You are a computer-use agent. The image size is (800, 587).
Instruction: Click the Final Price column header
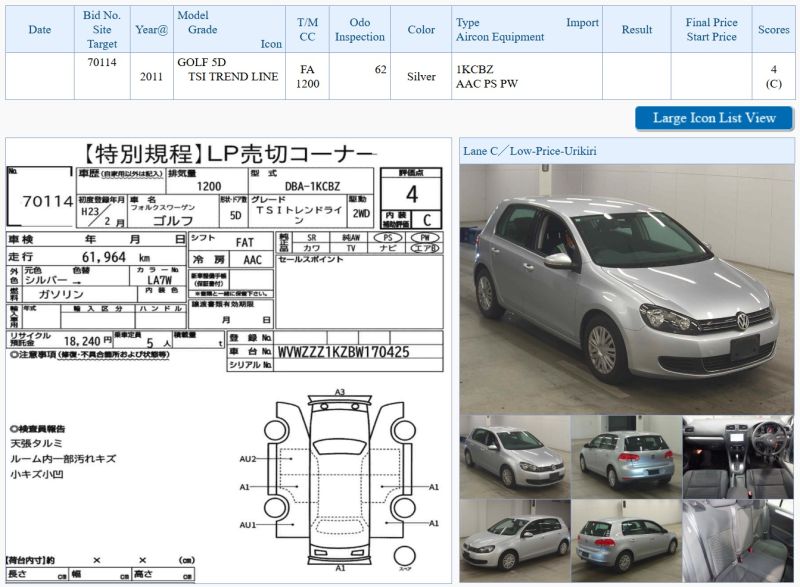[712, 30]
